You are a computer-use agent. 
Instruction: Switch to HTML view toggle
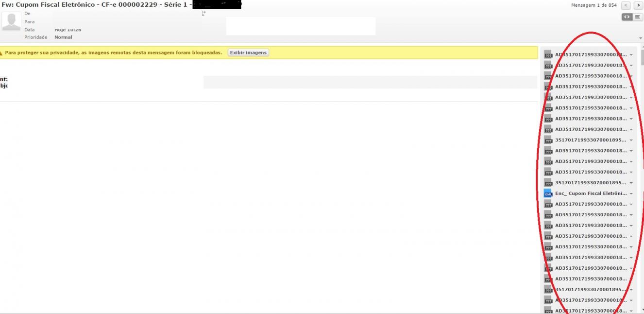(627, 17)
